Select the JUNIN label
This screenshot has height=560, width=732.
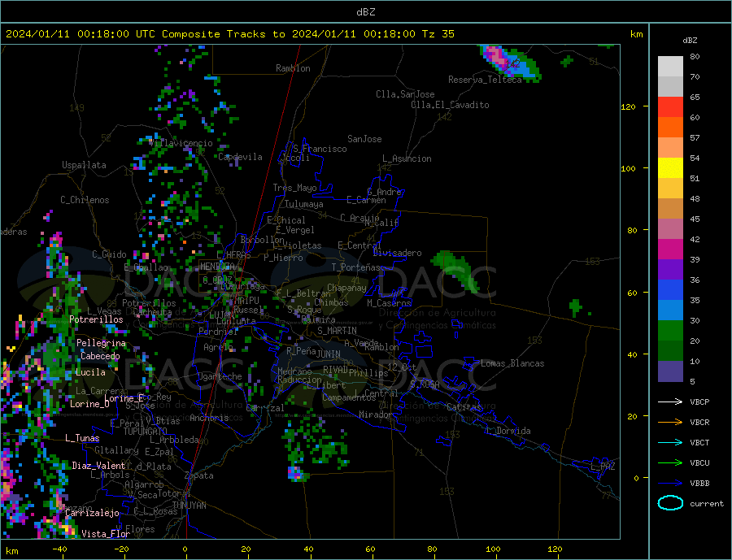[x=329, y=354]
